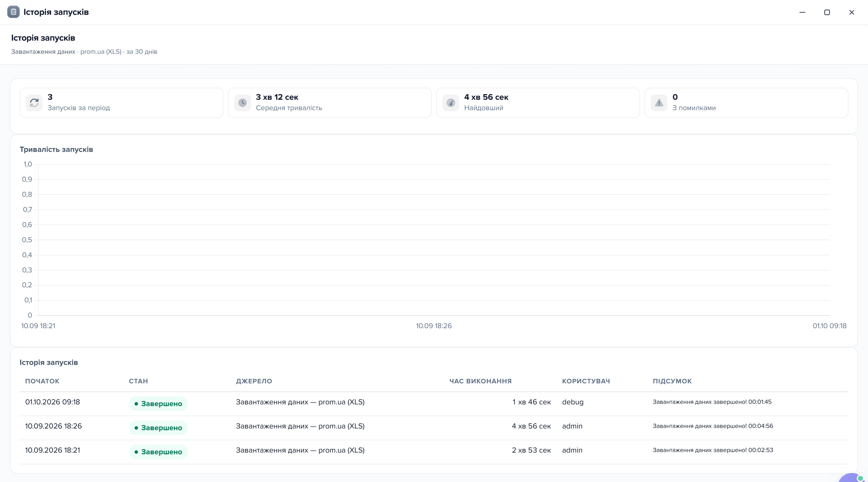
Task: Click the summary ending 00:02:53
Action: coord(713,450)
